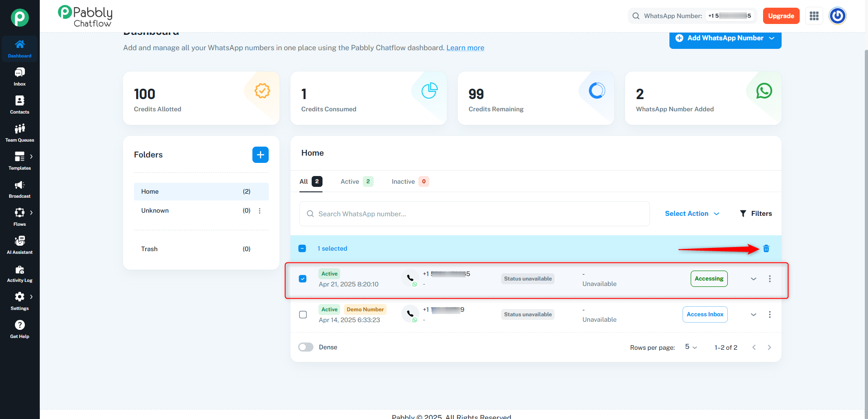Switch to the Inactive tab
This screenshot has width=868, height=419.
point(410,181)
